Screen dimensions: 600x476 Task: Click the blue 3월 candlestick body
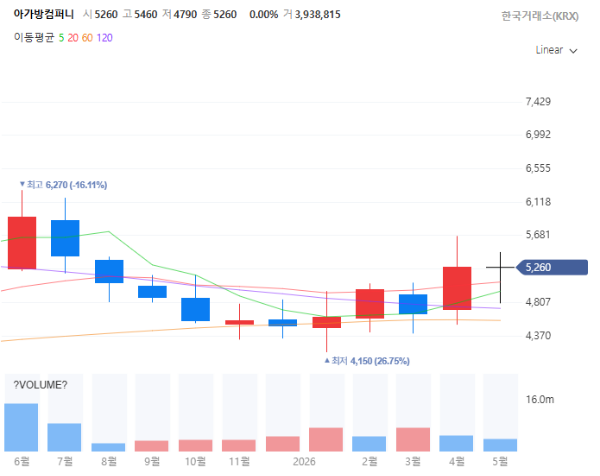coord(413,304)
